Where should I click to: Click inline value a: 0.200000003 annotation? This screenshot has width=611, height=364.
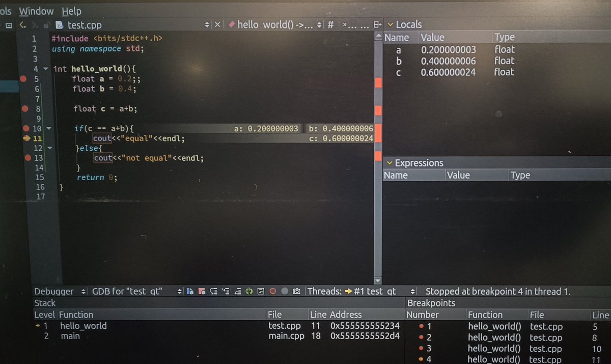[266, 129]
